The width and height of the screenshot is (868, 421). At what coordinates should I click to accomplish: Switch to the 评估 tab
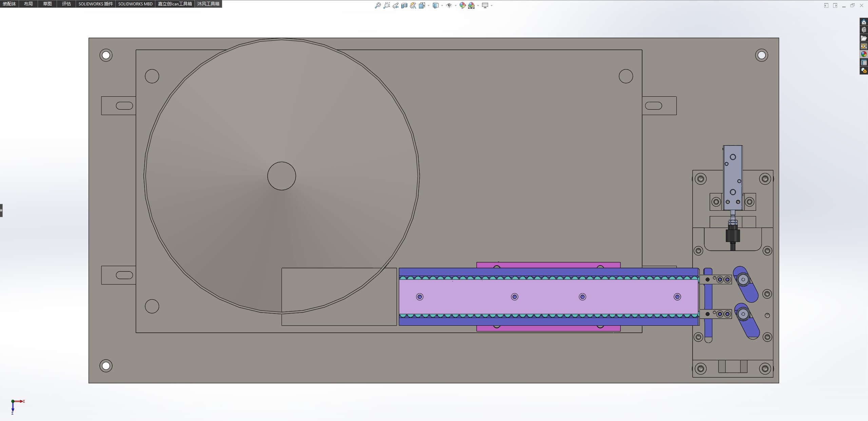(66, 4)
